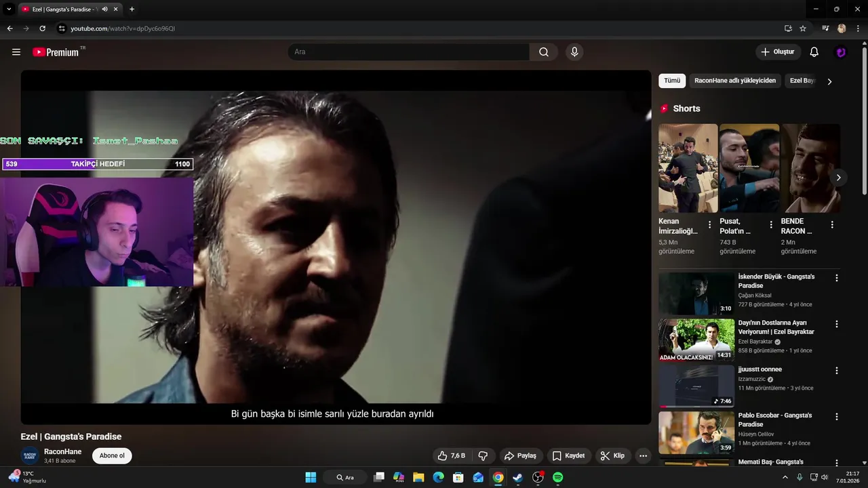This screenshot has width=868, height=488.
Task: Open Chrome profile avatar
Action: (x=842, y=28)
